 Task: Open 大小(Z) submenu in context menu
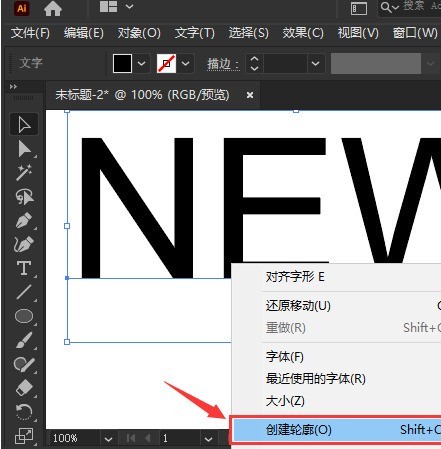(x=337, y=401)
